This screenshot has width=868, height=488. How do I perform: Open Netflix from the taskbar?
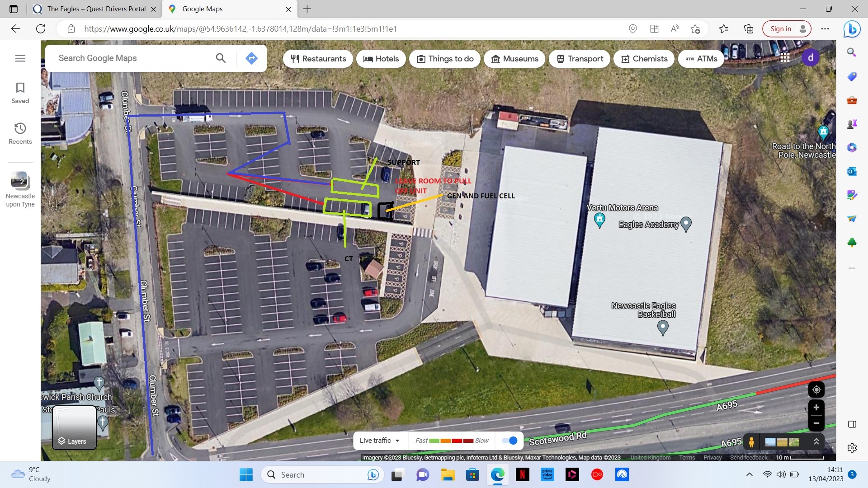pyautogui.click(x=522, y=474)
